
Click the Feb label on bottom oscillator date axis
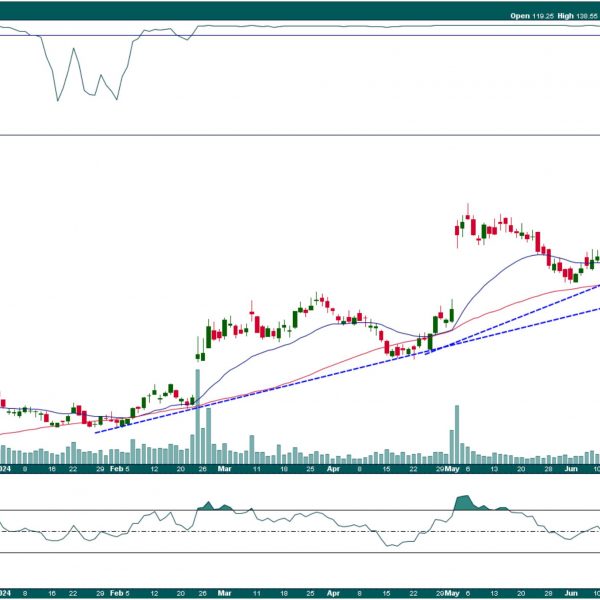point(116,593)
